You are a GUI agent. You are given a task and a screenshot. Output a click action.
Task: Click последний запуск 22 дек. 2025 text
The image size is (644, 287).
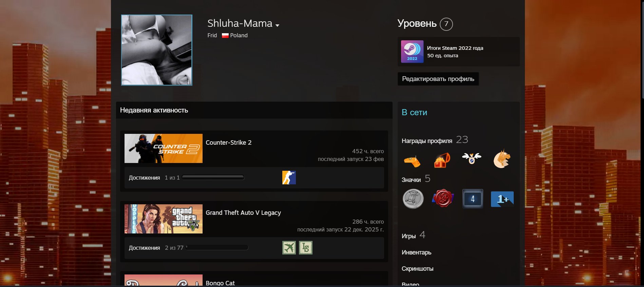(x=340, y=229)
